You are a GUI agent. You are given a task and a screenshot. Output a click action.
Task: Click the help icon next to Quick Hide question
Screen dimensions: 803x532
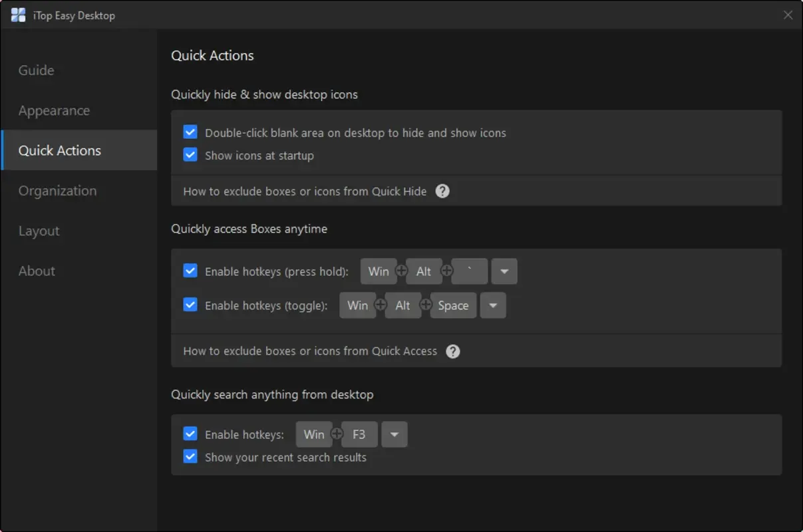442,191
